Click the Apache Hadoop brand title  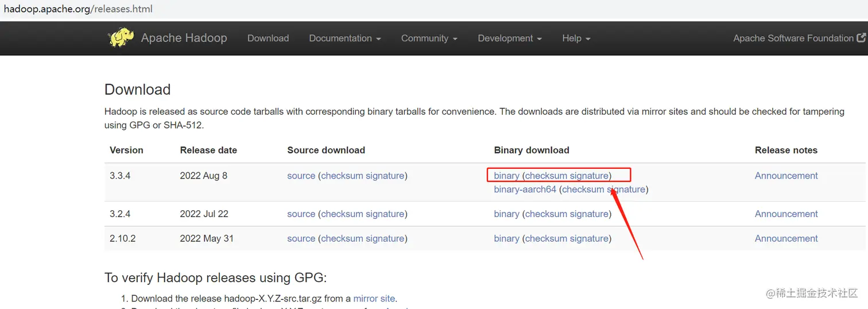point(184,38)
